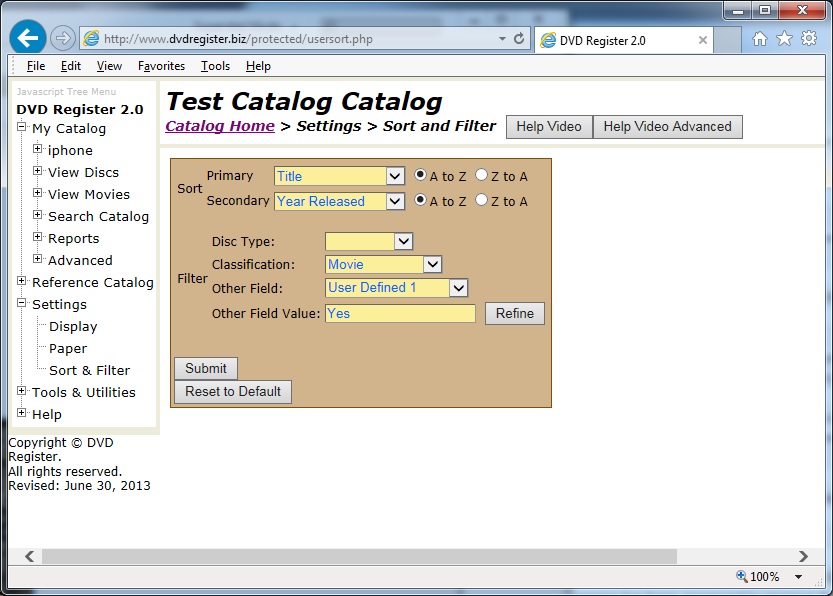Click the Other Field Value input box
Viewport: 833px width, 596px height.
400,313
